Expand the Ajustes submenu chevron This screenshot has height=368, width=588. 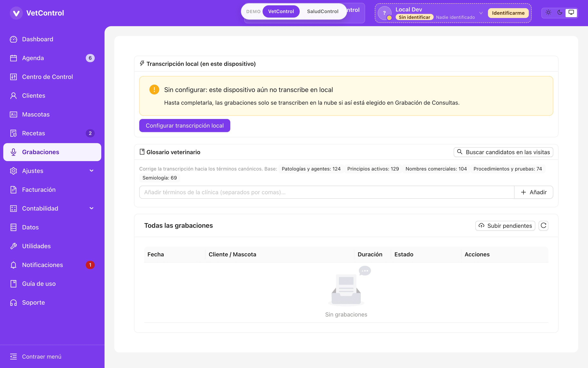[92, 171]
